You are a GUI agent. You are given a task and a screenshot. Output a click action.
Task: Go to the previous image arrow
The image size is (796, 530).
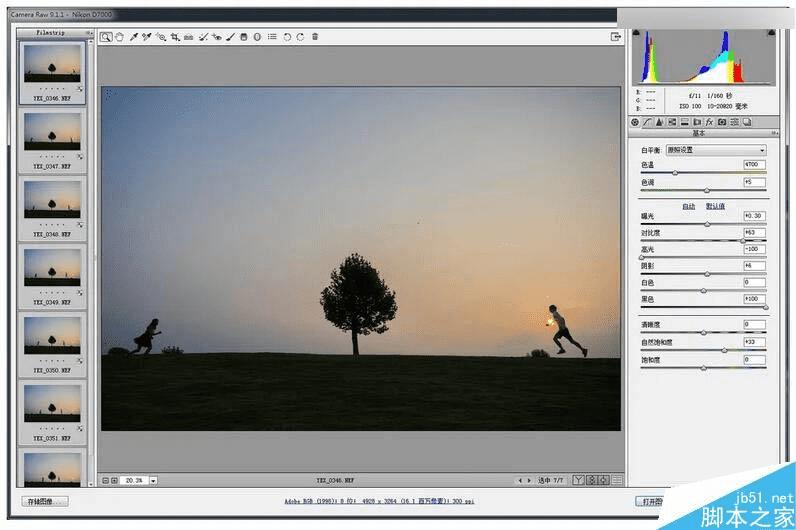click(x=520, y=480)
